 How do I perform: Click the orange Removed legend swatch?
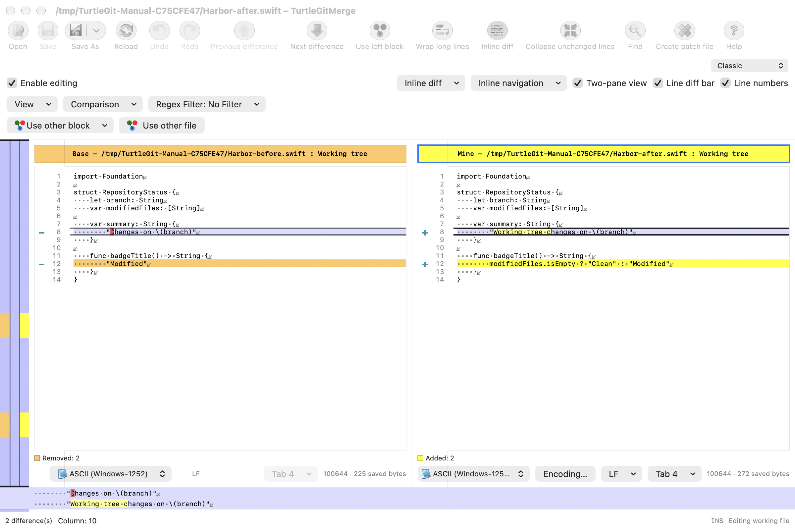[x=37, y=458]
